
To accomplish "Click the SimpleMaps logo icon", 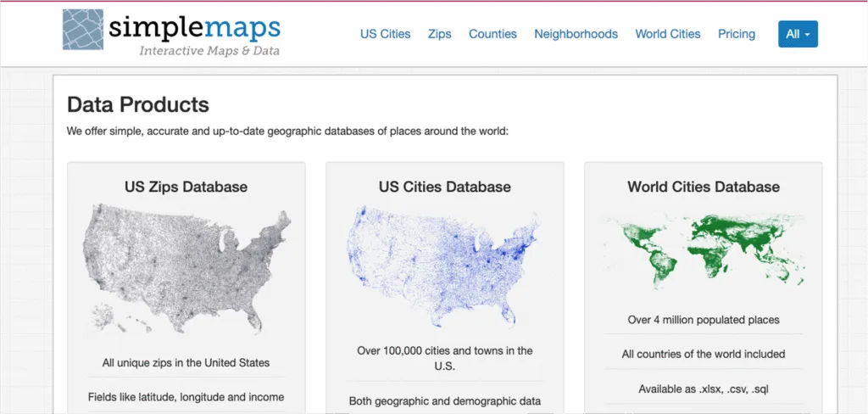I will point(83,30).
